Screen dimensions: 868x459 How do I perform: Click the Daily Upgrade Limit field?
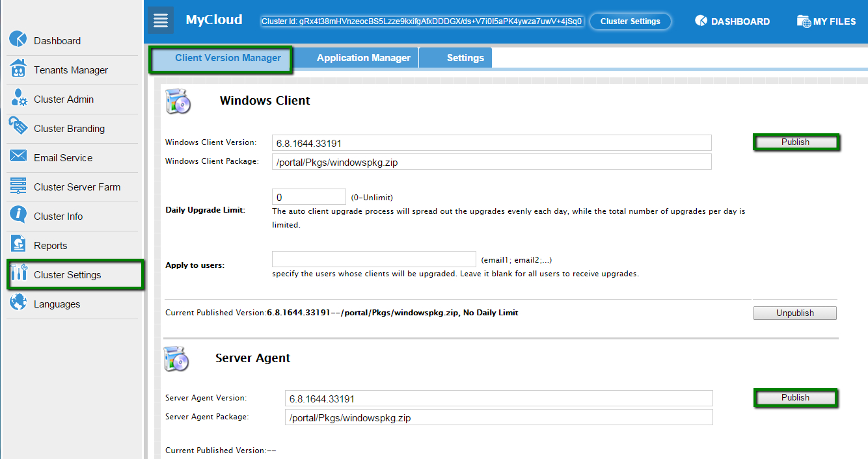pos(309,197)
